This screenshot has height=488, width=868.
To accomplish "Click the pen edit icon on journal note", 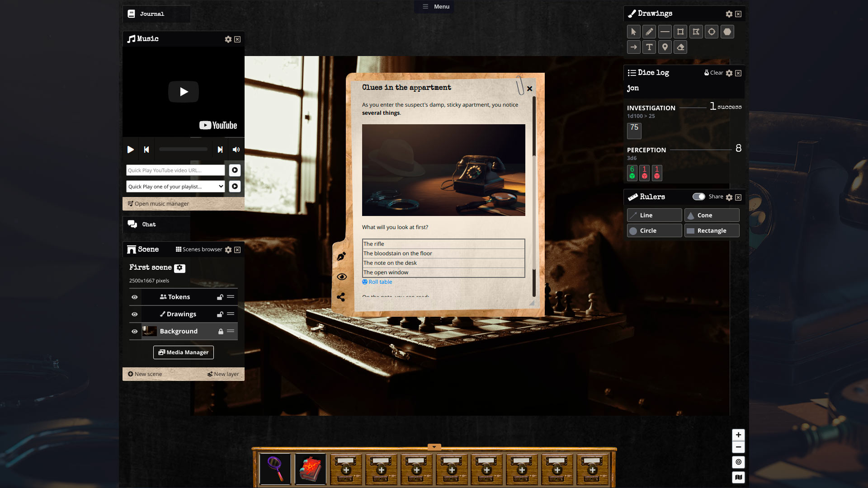I will coord(341,257).
